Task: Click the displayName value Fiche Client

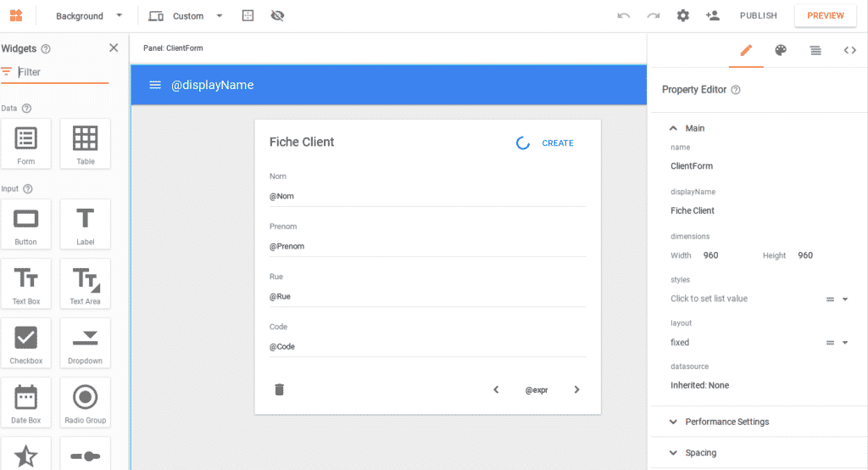Action: 692,210
